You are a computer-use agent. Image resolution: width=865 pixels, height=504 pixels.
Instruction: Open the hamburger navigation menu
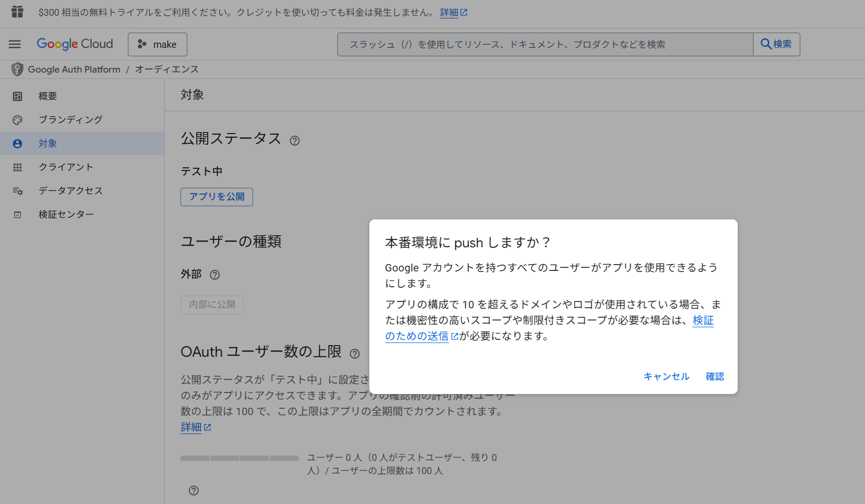[15, 44]
